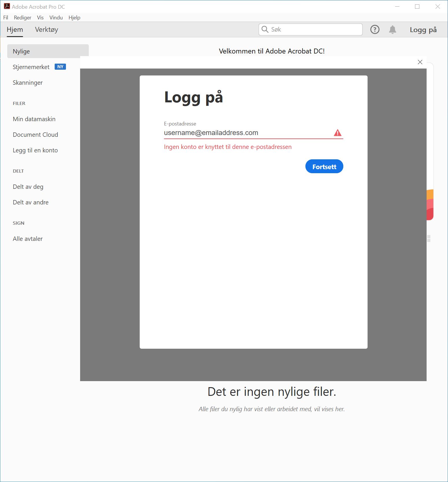
Task: Open the Hjelp menu
Action: click(74, 18)
